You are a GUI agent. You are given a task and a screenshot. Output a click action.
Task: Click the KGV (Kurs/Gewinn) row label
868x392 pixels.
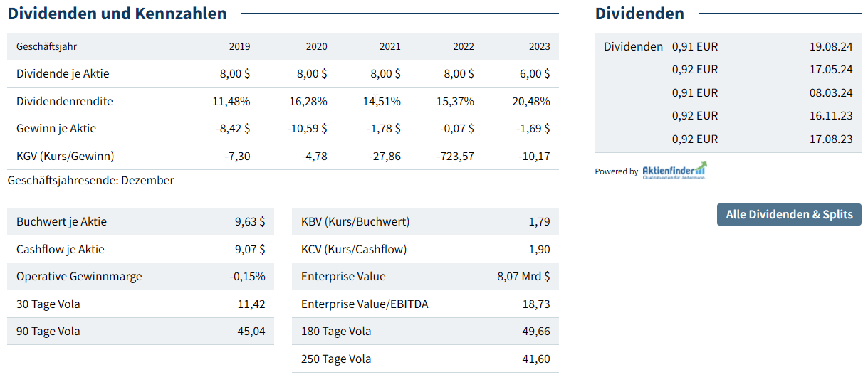pyautogui.click(x=66, y=156)
